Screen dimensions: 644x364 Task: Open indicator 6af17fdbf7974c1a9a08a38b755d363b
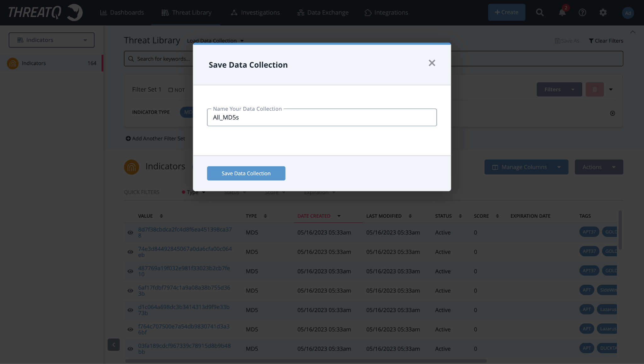(184, 291)
